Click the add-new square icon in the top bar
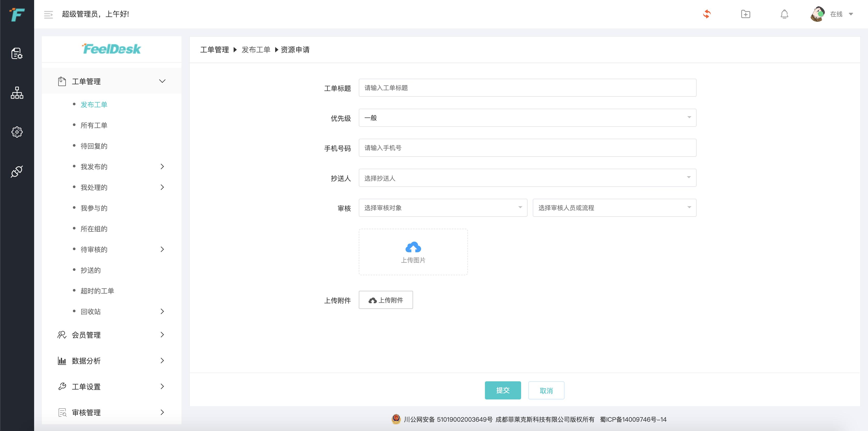This screenshot has height=431, width=868. pos(746,14)
